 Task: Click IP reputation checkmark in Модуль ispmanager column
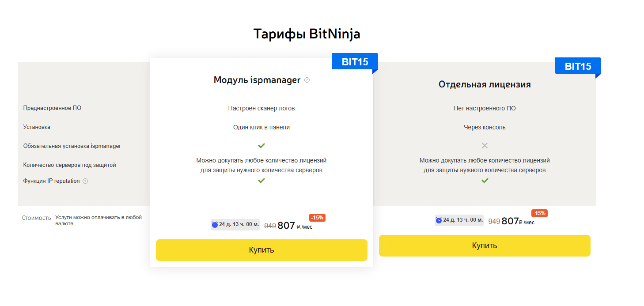[261, 181]
